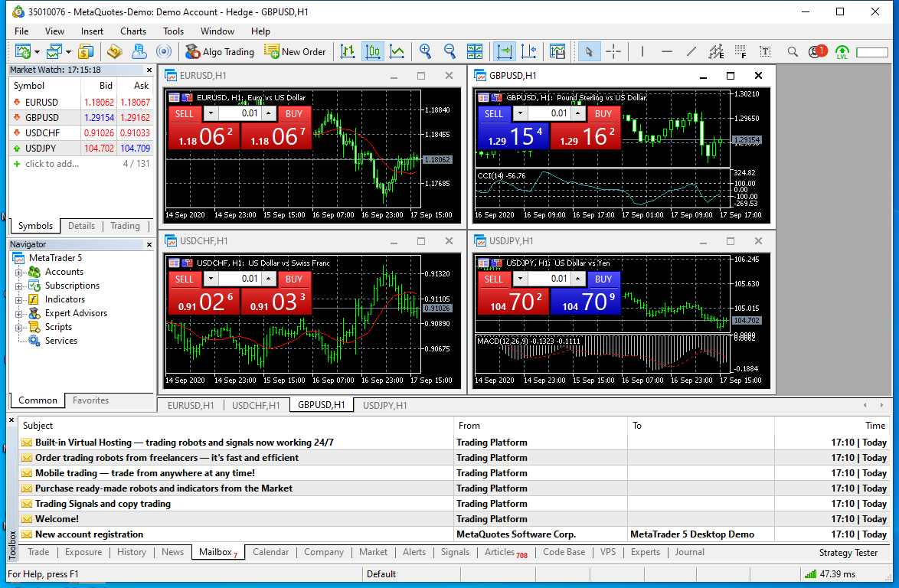Open the account notifications icon with badge
The width and height of the screenshot is (899, 588).
pyautogui.click(x=818, y=51)
